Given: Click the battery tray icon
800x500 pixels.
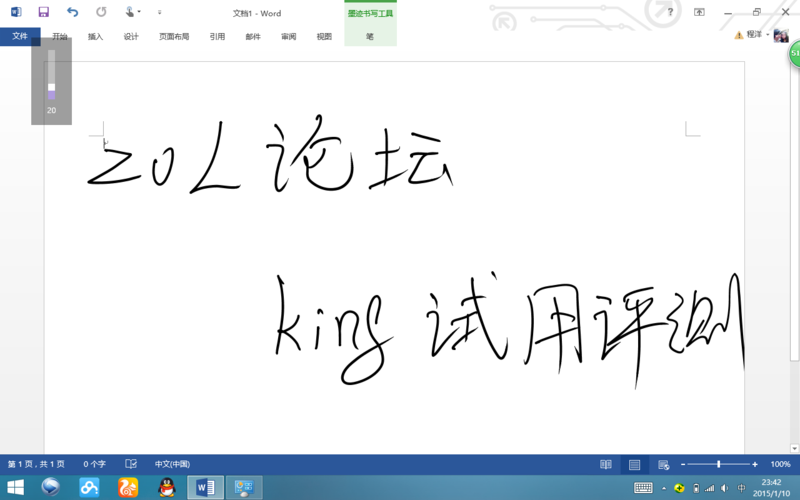Looking at the screenshot, I should pyautogui.click(x=696, y=488).
